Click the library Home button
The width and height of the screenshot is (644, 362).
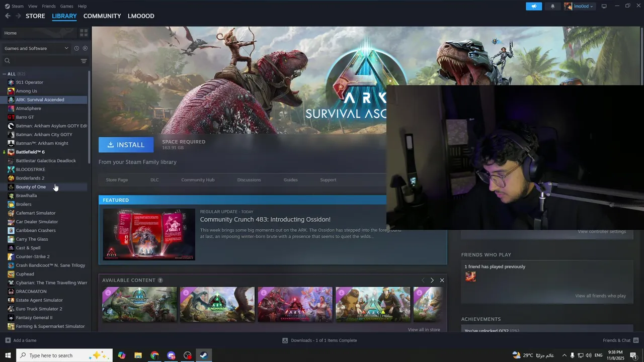point(38,33)
